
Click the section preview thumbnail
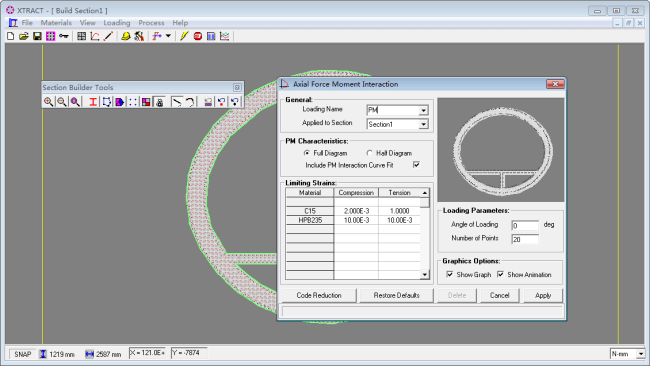(x=501, y=150)
